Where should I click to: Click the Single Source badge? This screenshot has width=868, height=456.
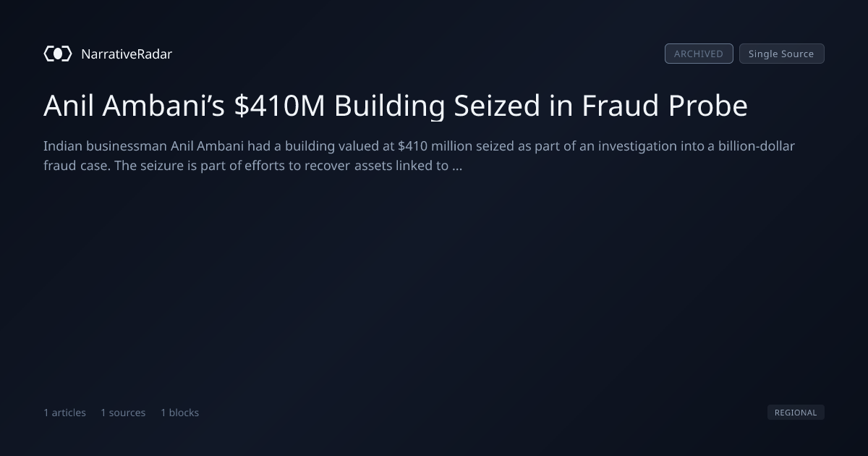781,54
